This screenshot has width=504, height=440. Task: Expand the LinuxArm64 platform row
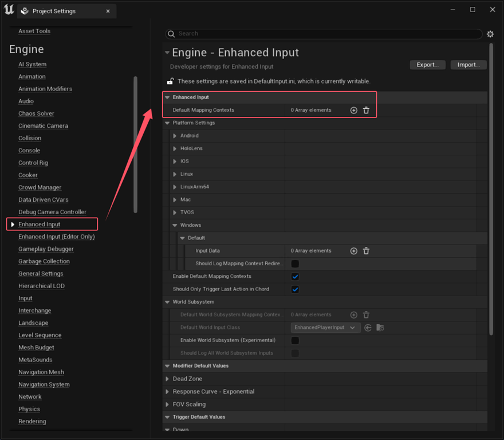[175, 187]
